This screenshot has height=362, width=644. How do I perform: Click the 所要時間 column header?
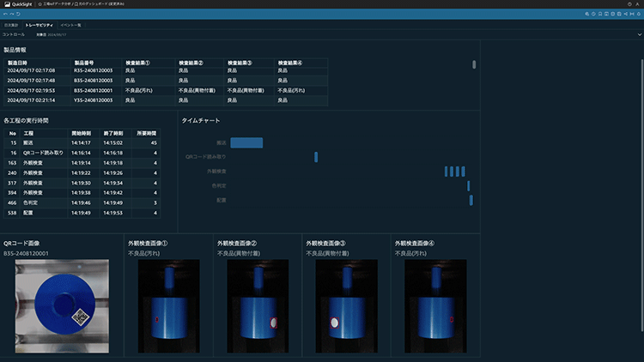point(148,133)
